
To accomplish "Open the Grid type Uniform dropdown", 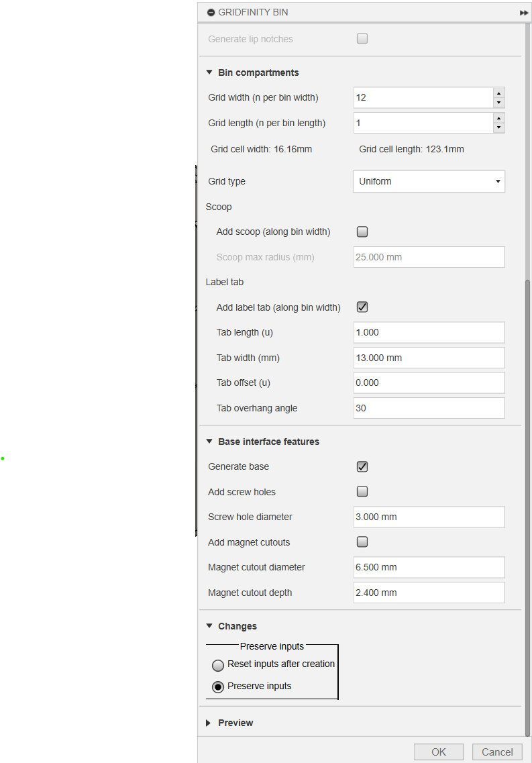I will (429, 181).
